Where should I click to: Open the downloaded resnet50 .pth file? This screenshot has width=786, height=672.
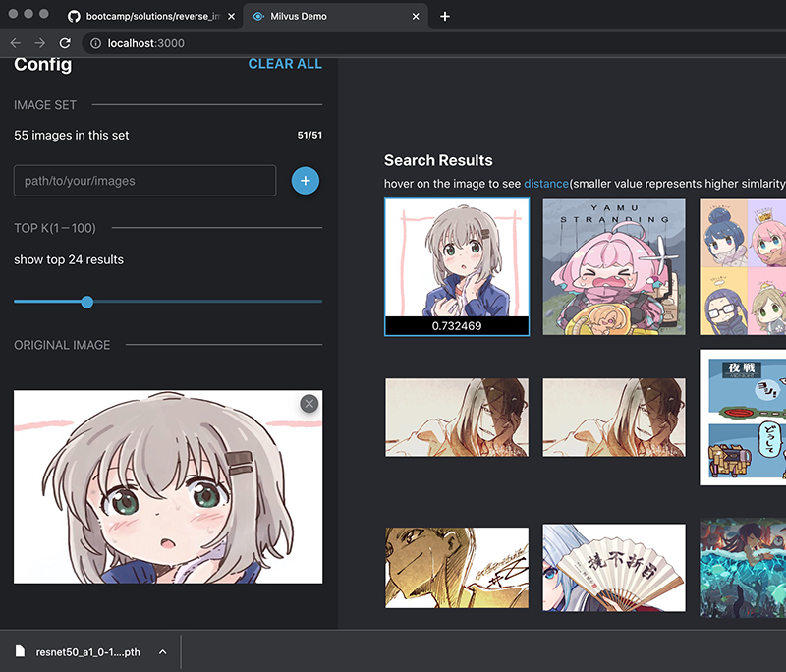[x=84, y=651]
